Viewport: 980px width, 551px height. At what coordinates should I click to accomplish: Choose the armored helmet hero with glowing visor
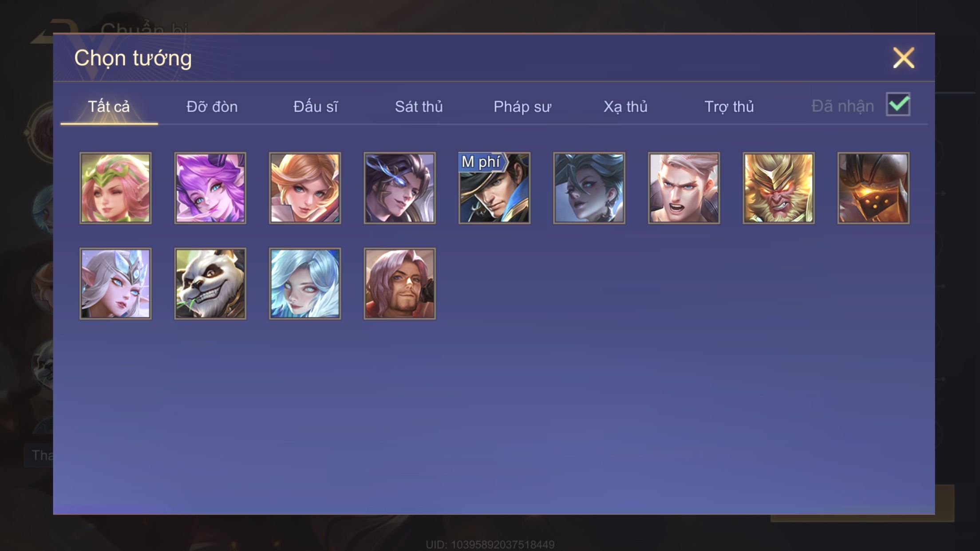point(873,188)
